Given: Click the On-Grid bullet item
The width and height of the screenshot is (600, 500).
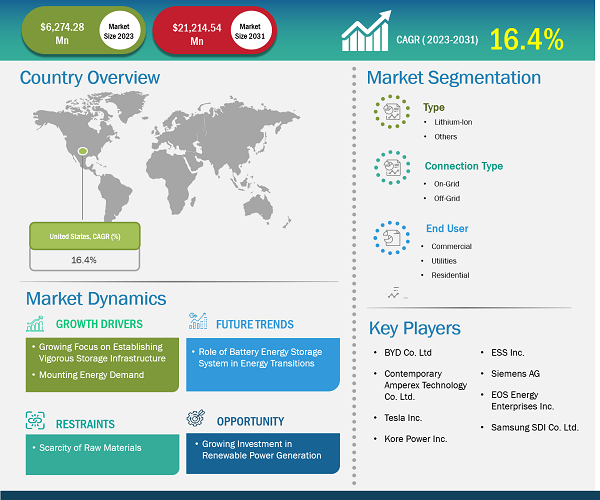Looking at the screenshot, I should (447, 184).
